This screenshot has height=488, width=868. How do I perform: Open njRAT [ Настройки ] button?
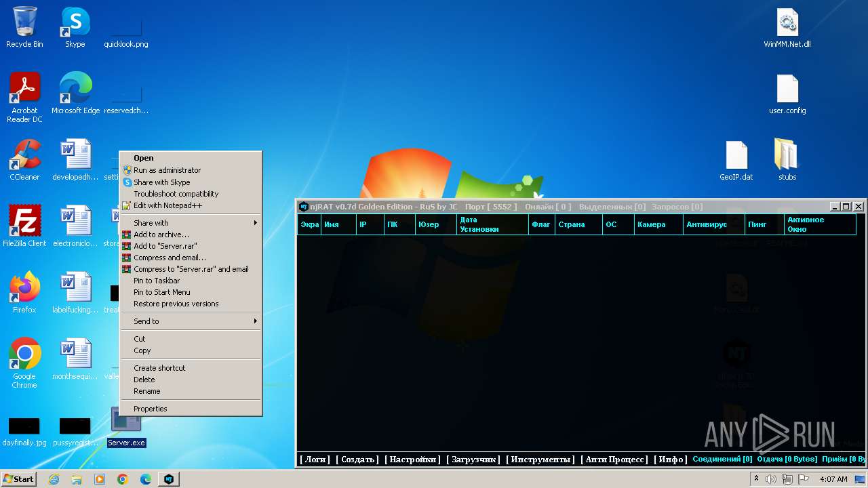(412, 460)
